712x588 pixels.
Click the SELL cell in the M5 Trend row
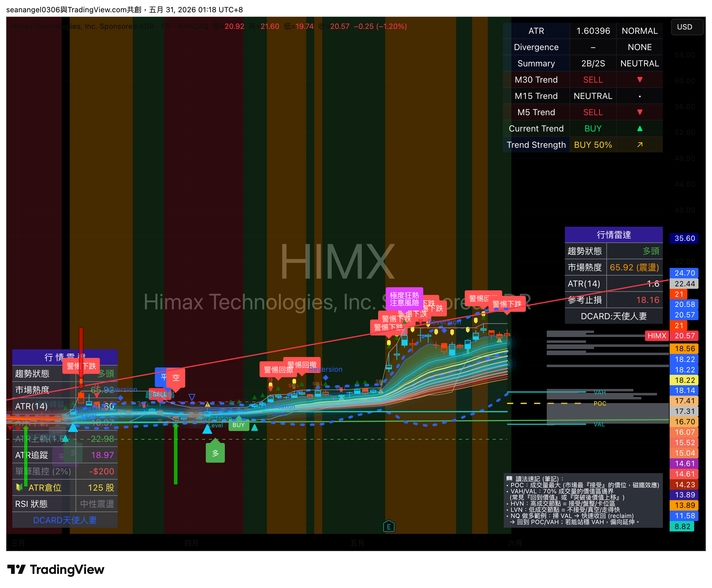(593, 112)
